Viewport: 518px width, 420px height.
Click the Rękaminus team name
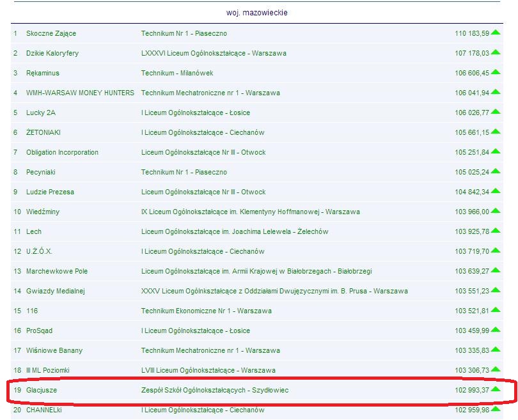coord(43,73)
